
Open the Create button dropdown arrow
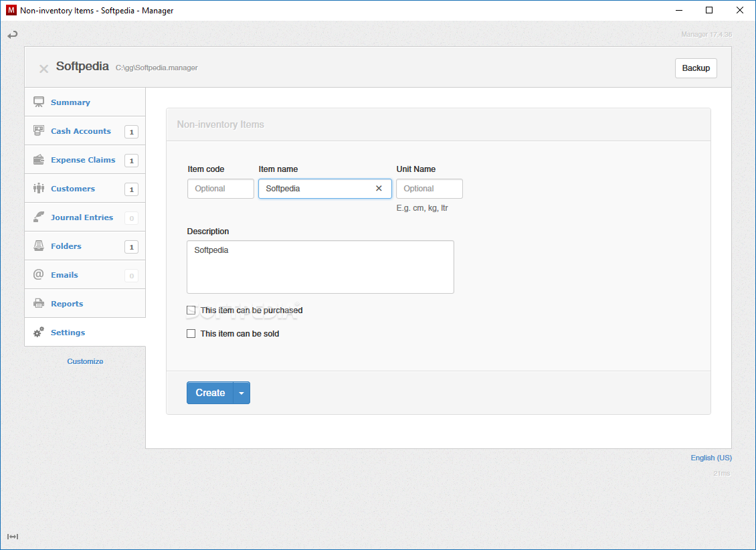coord(242,393)
